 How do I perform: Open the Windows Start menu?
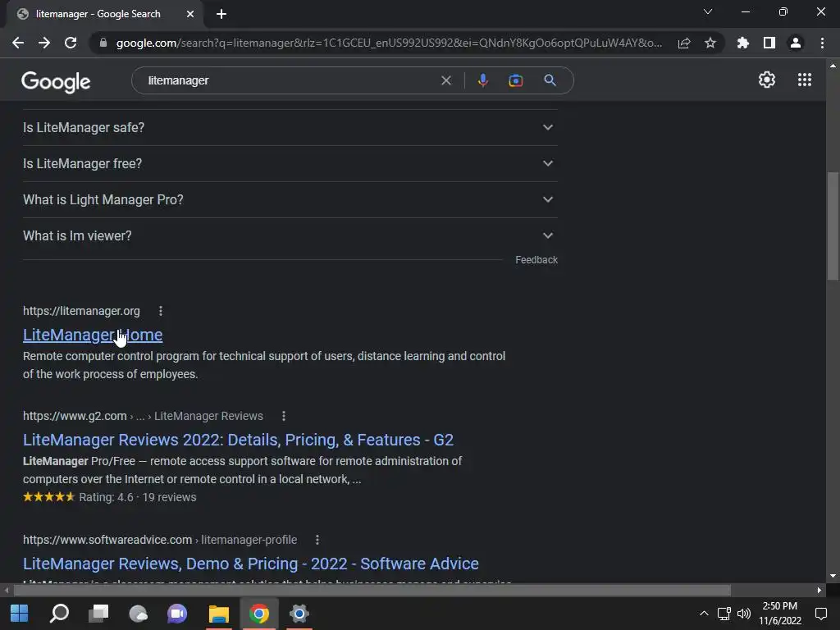[x=20, y=614]
